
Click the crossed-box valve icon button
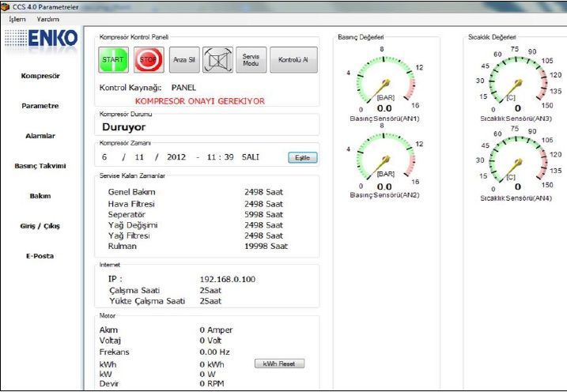[217, 59]
